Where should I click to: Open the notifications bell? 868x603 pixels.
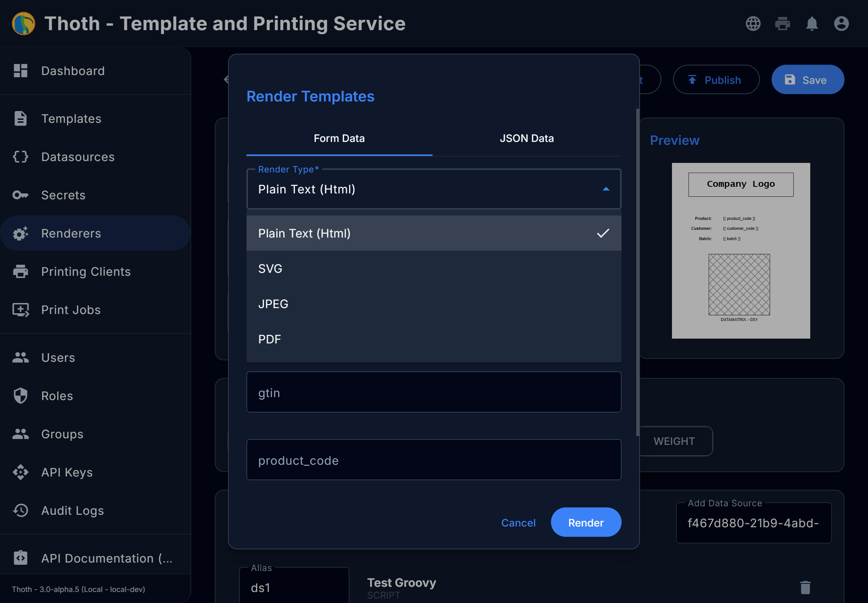pyautogui.click(x=812, y=24)
